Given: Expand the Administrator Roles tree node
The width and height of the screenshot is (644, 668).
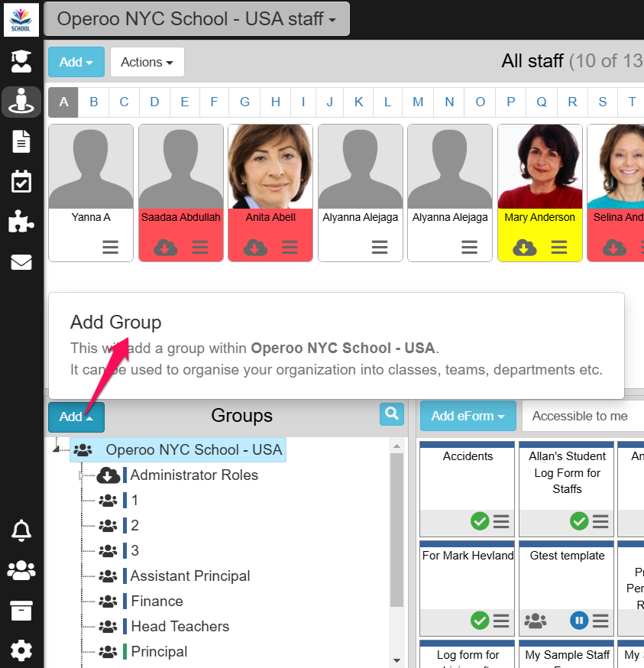Looking at the screenshot, I should pos(81,475).
